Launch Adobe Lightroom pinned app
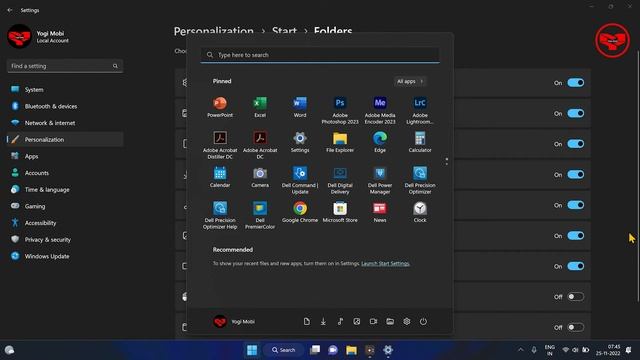 click(420, 110)
